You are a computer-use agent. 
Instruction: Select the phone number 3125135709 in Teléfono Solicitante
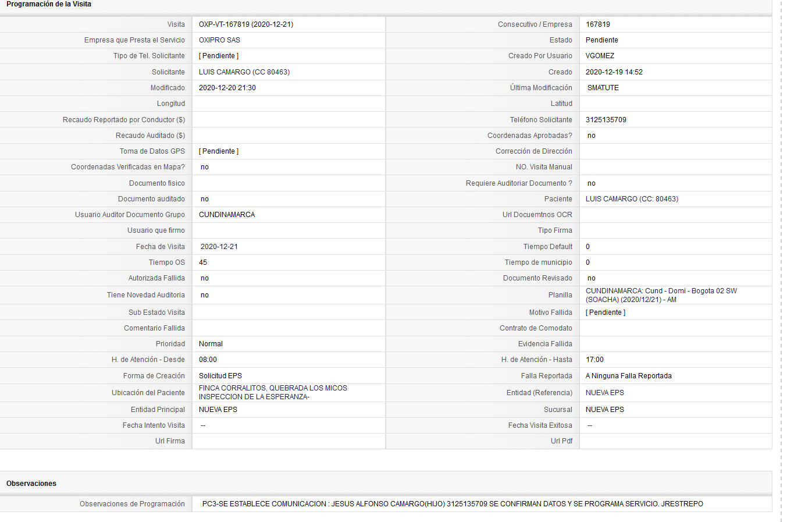[606, 120]
